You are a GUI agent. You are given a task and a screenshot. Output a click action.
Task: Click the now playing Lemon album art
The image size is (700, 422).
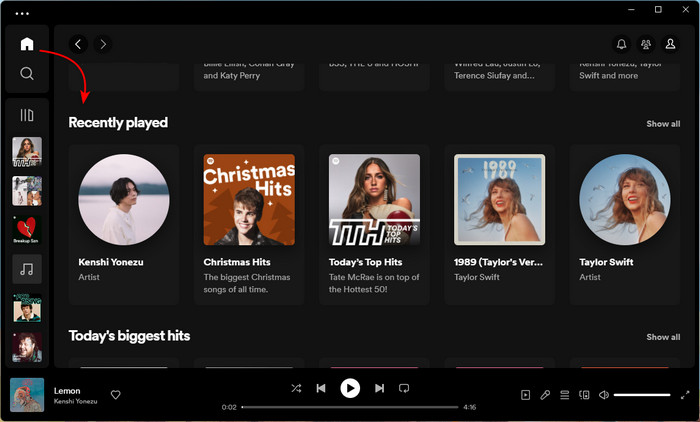27,395
